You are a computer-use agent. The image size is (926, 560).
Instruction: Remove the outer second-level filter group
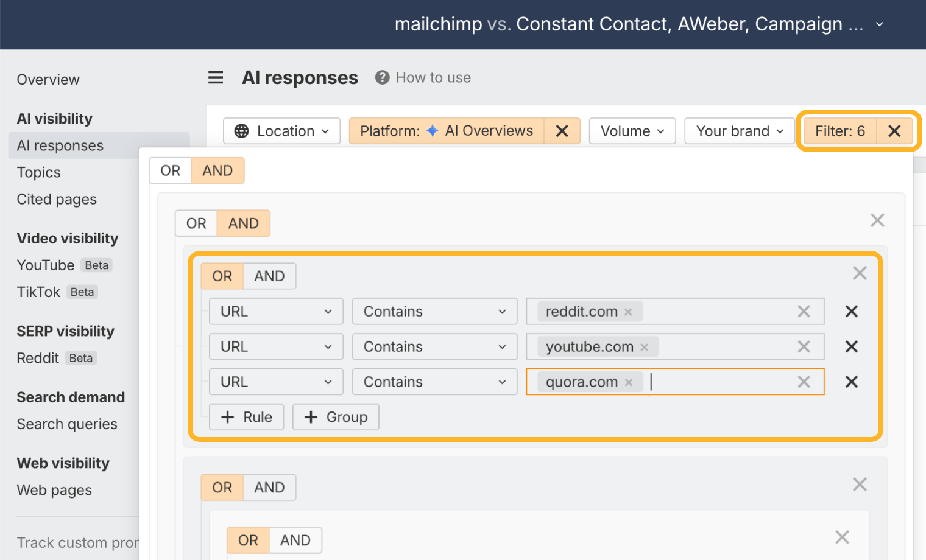pos(877,220)
